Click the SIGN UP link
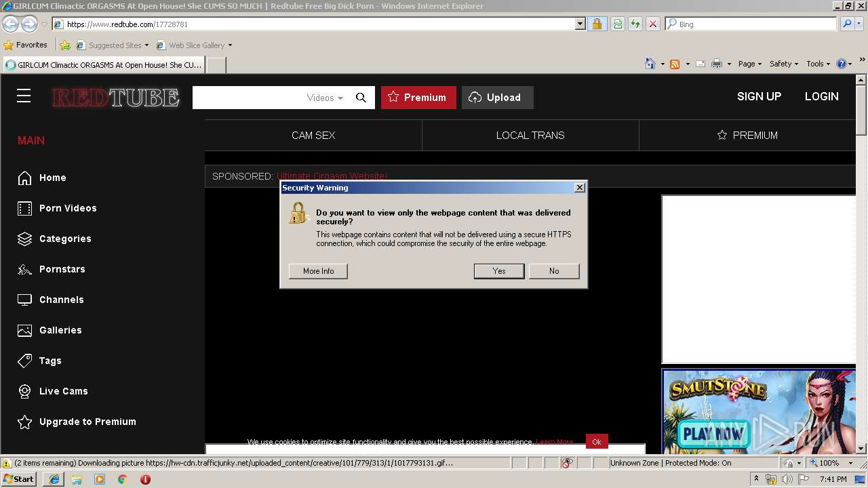 pyautogui.click(x=759, y=96)
